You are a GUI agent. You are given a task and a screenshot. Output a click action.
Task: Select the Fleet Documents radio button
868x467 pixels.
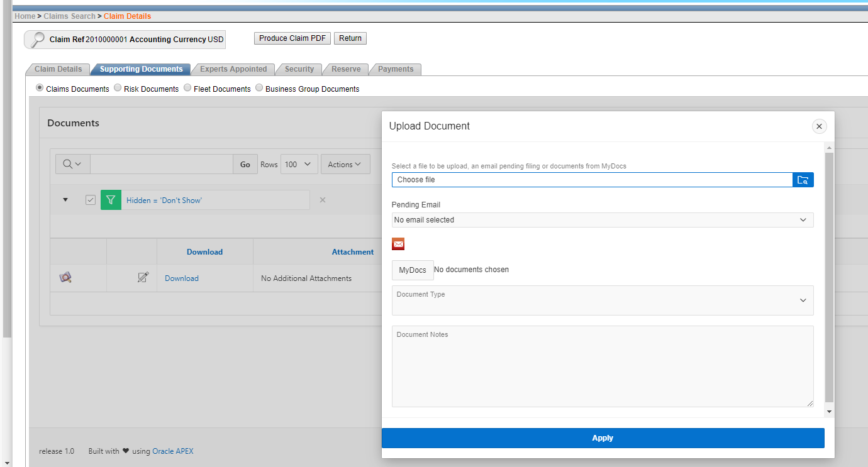[187, 88]
